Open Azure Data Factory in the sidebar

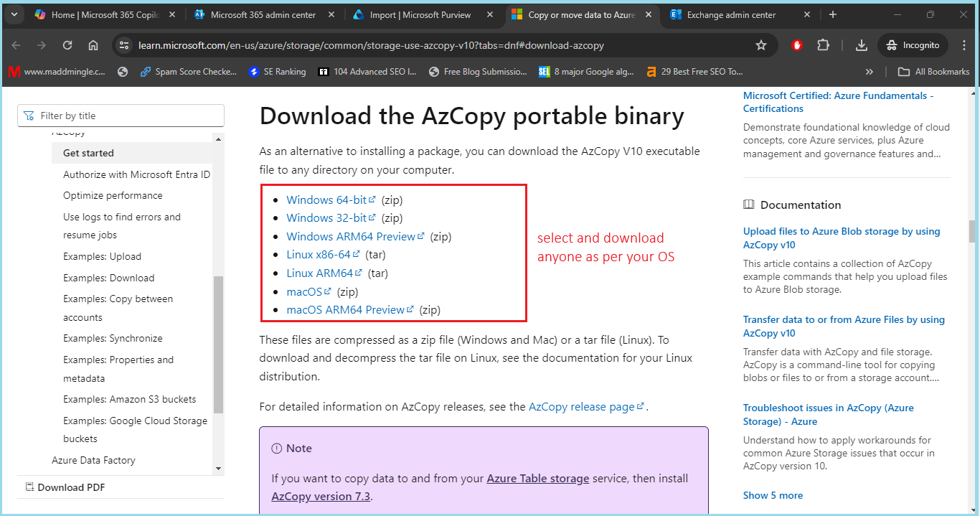pos(93,460)
